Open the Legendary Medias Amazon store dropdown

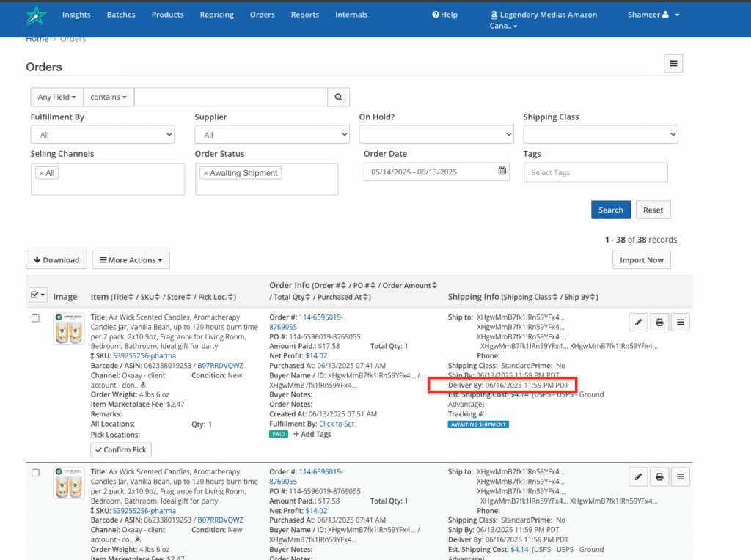543,20
